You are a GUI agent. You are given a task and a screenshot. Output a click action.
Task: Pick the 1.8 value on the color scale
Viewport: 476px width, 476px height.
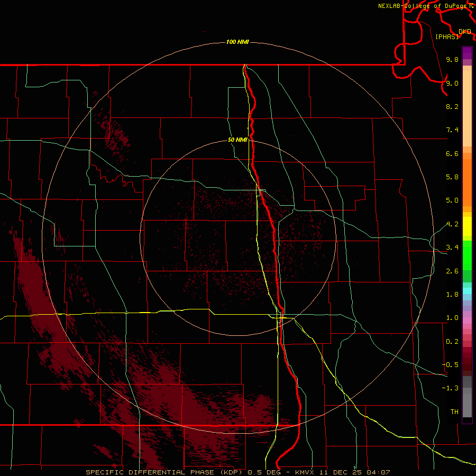click(452, 295)
